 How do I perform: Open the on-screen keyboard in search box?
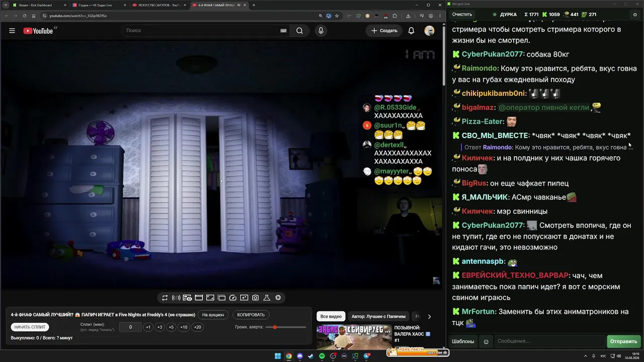pos(283,31)
